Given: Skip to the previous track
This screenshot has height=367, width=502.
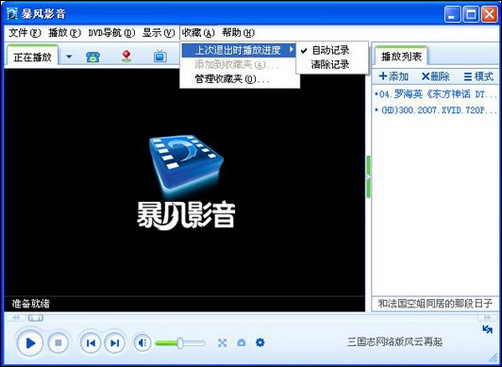Looking at the screenshot, I should coord(90,343).
